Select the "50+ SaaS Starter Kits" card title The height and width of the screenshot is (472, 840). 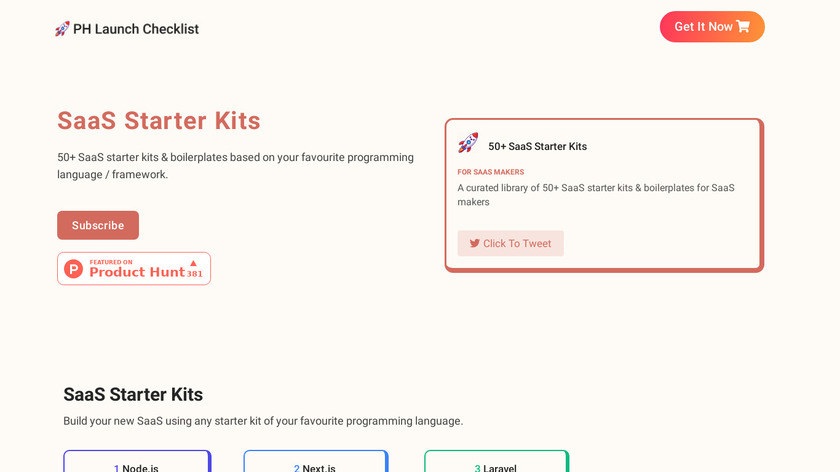(537, 146)
